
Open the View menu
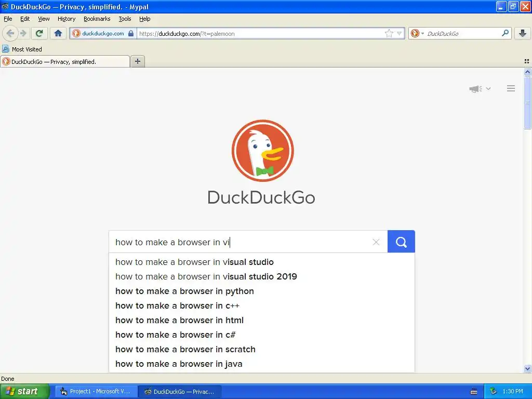coord(44,19)
